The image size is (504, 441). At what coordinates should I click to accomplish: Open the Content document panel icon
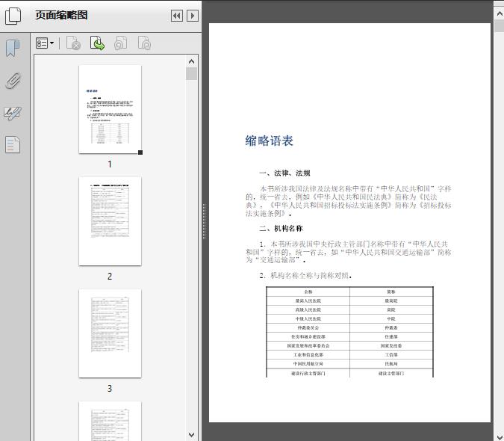point(13,144)
